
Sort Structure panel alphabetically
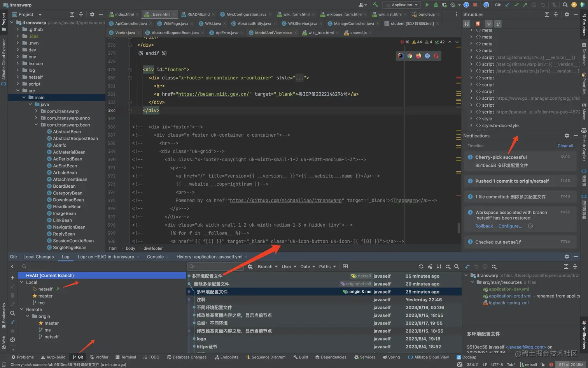click(467, 24)
